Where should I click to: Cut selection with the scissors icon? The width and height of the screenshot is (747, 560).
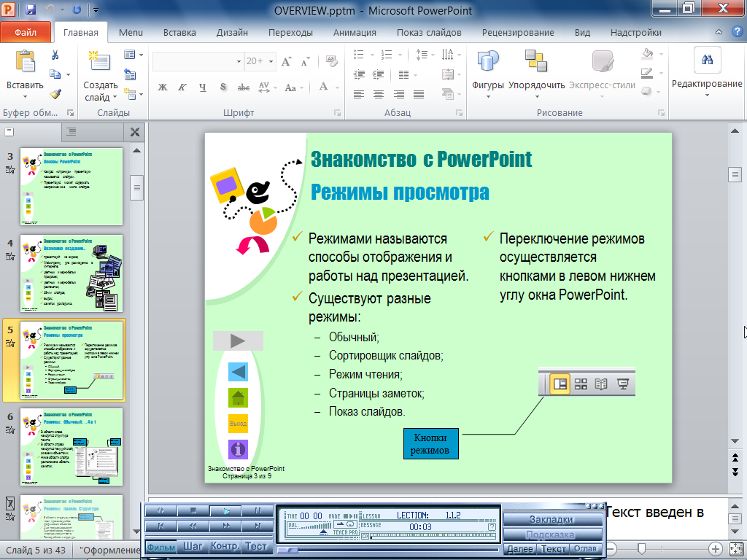55,55
